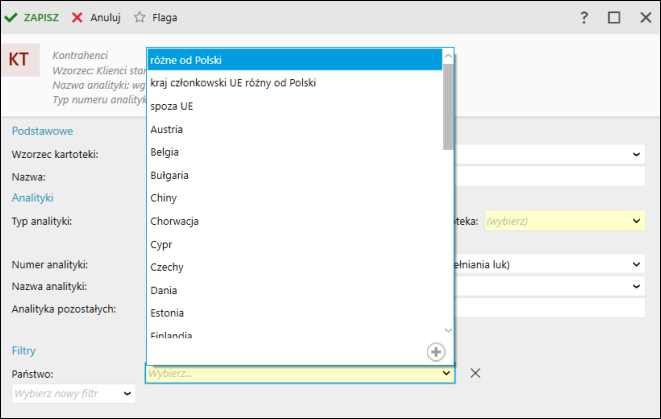The height and width of the screenshot is (419, 661).
Task: Open the help question mark icon
Action: pyautogui.click(x=584, y=17)
